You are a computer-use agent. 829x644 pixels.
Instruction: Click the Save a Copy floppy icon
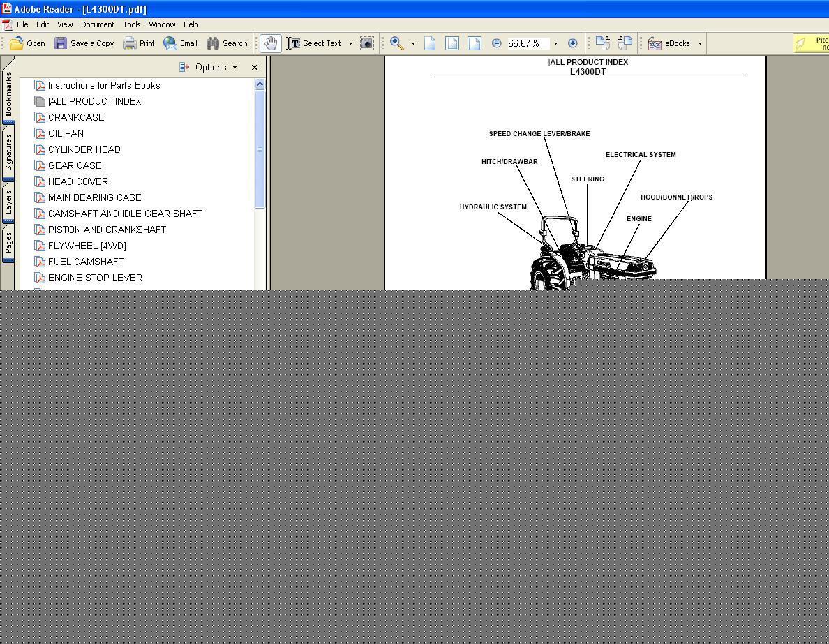61,43
